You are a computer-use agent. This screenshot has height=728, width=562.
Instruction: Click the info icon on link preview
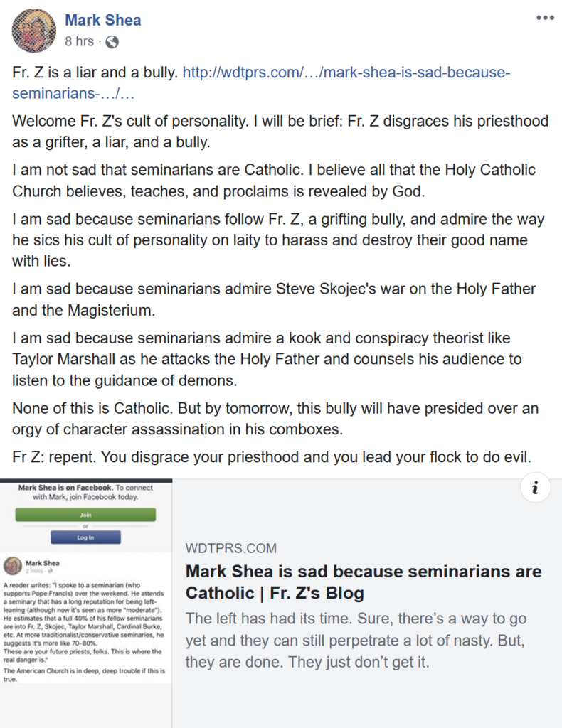tap(534, 488)
